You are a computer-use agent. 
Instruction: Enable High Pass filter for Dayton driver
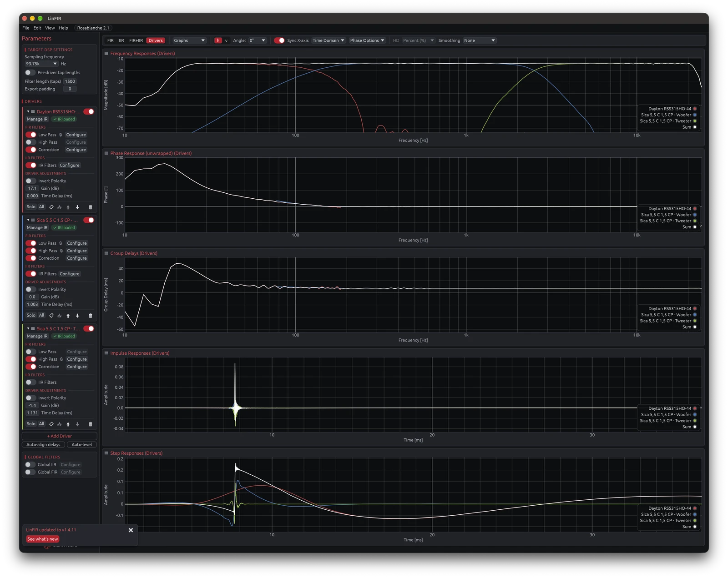[30, 142]
